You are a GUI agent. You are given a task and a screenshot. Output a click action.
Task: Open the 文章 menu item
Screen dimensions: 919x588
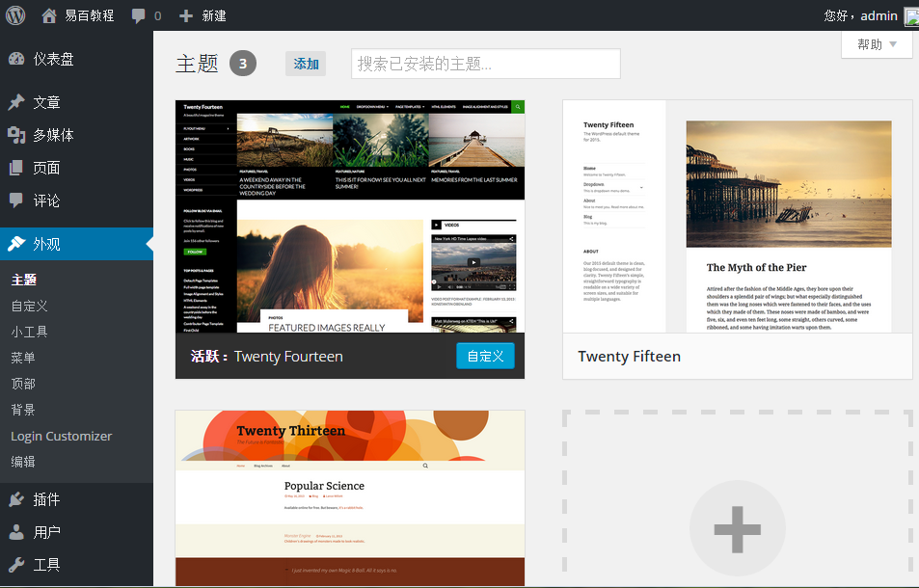coord(77,102)
